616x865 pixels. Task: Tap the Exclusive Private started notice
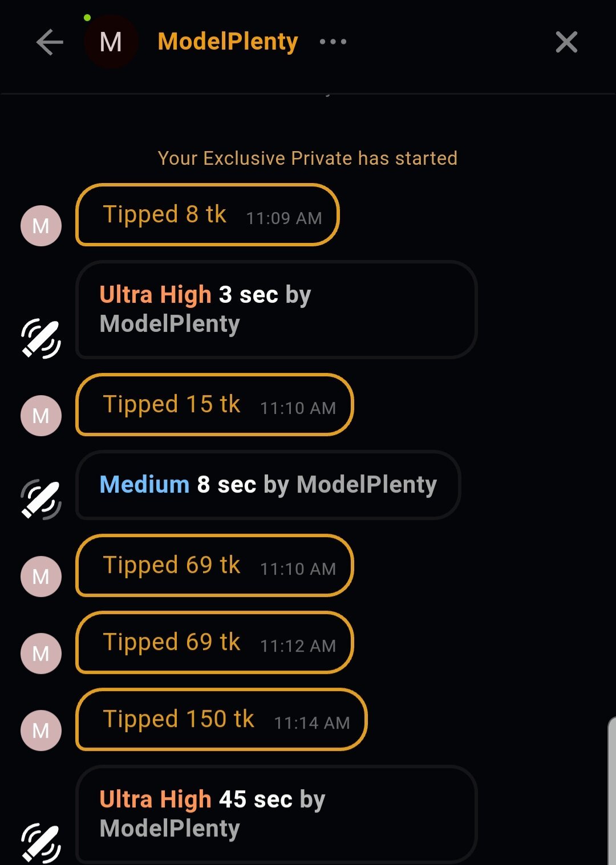pos(307,158)
